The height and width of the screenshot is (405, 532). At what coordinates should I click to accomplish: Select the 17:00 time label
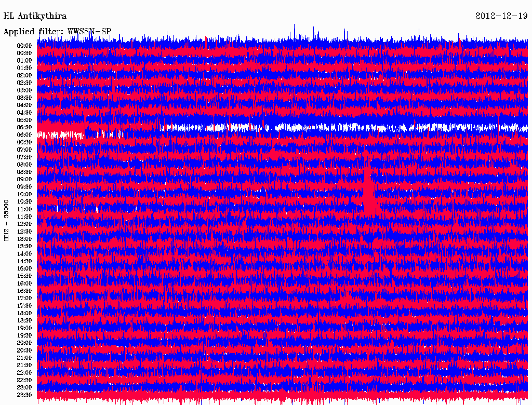(x=24, y=298)
